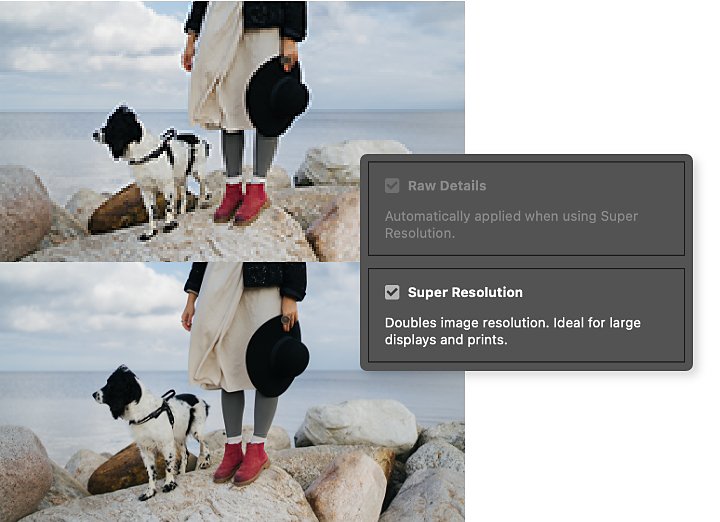Select the black hat in sharp preview
This screenshot has width=720, height=522.
(276, 357)
